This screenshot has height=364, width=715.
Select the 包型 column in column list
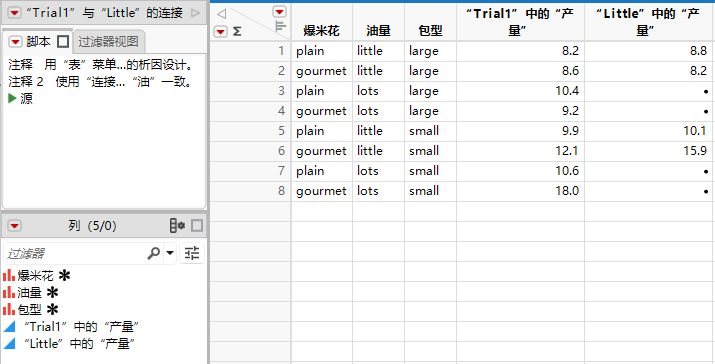coord(30,310)
